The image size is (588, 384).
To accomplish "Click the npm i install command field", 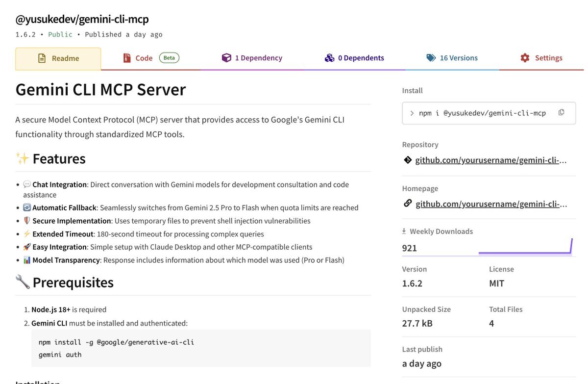I will 489,113.
